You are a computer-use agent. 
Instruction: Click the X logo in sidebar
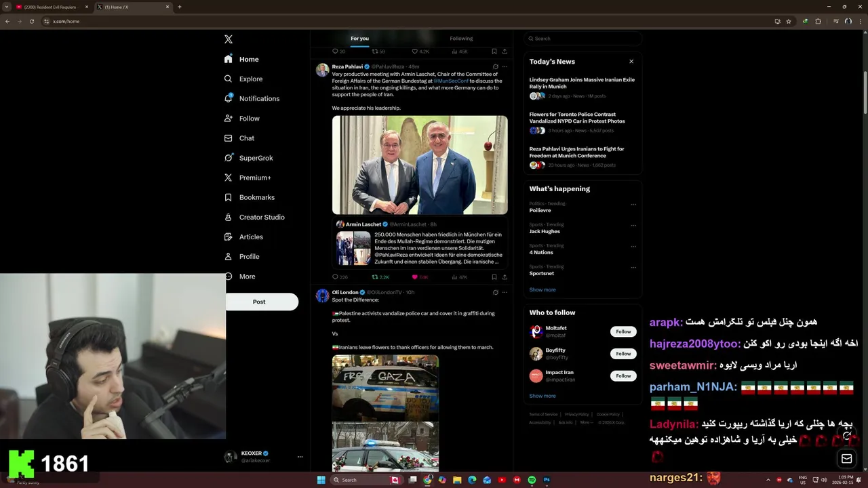point(229,39)
